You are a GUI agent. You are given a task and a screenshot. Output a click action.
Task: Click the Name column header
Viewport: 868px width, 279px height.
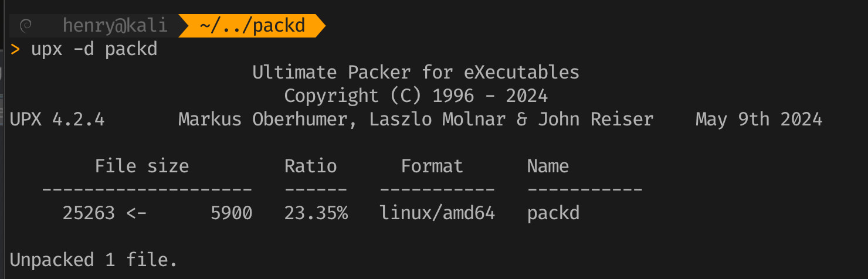coord(548,166)
